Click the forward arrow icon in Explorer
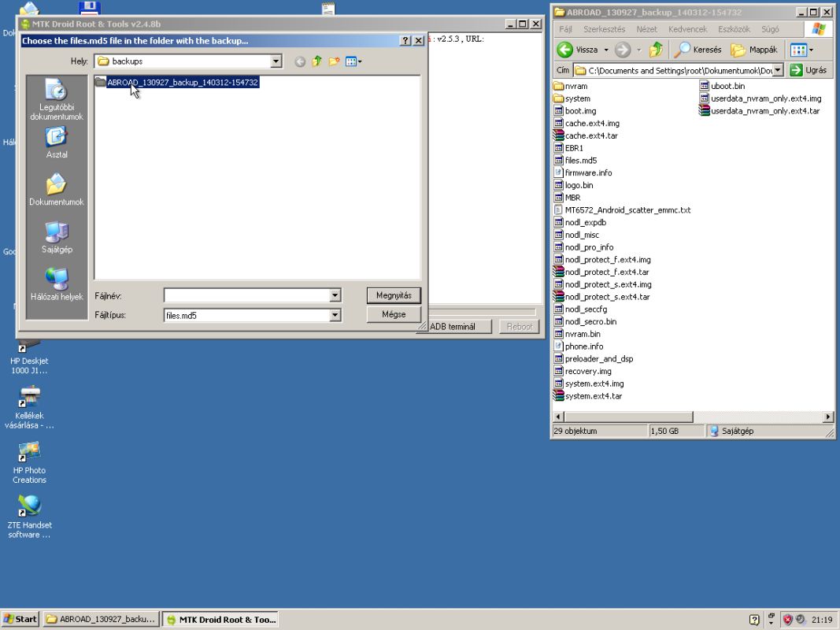This screenshot has width=840, height=630. click(623, 50)
